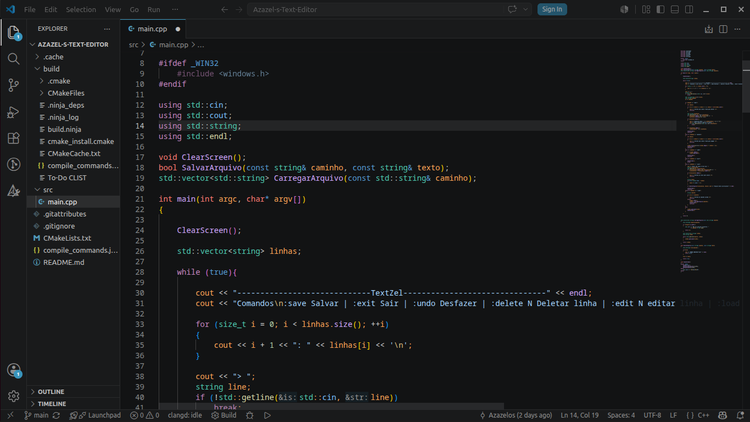Open the Explorer view in activity bar
Image resolution: width=750 pixels, height=422 pixels.
pyautogui.click(x=13, y=33)
